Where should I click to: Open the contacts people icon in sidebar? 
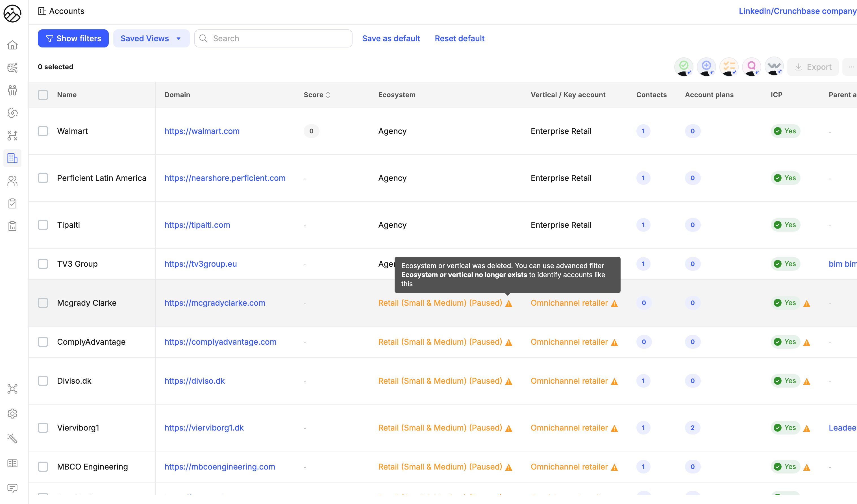click(12, 181)
